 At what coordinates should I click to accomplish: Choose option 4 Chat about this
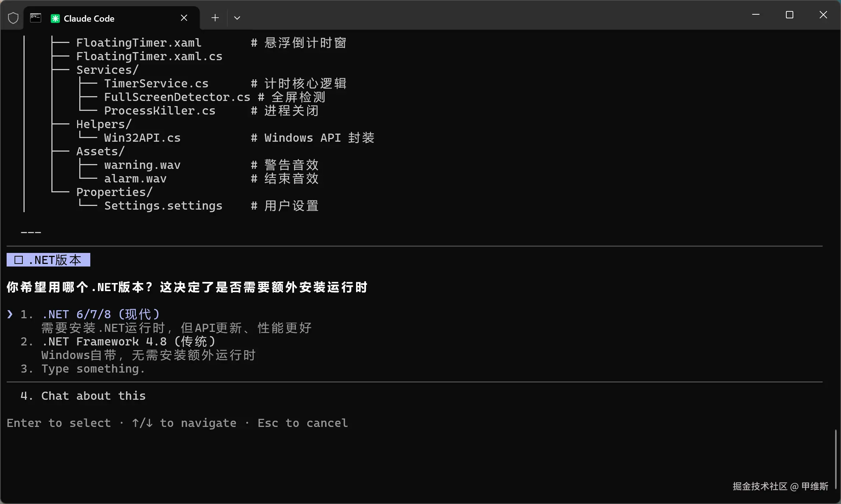tap(93, 396)
